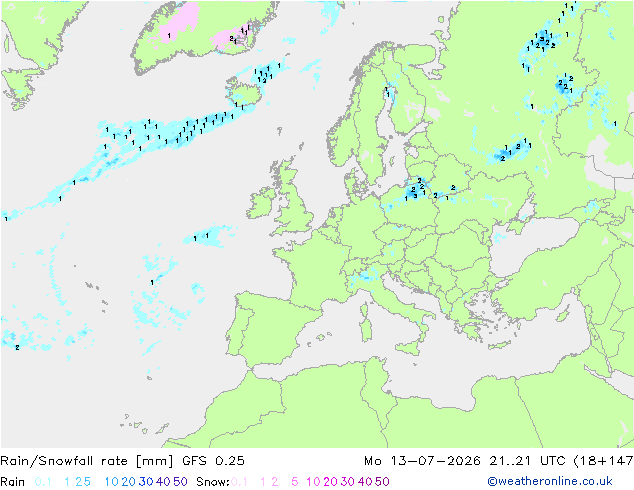Image resolution: width=634 pixels, height=490 pixels.
Task: Click the "Rain/Snowfall rate [mm]" title text
Action: pos(87,461)
